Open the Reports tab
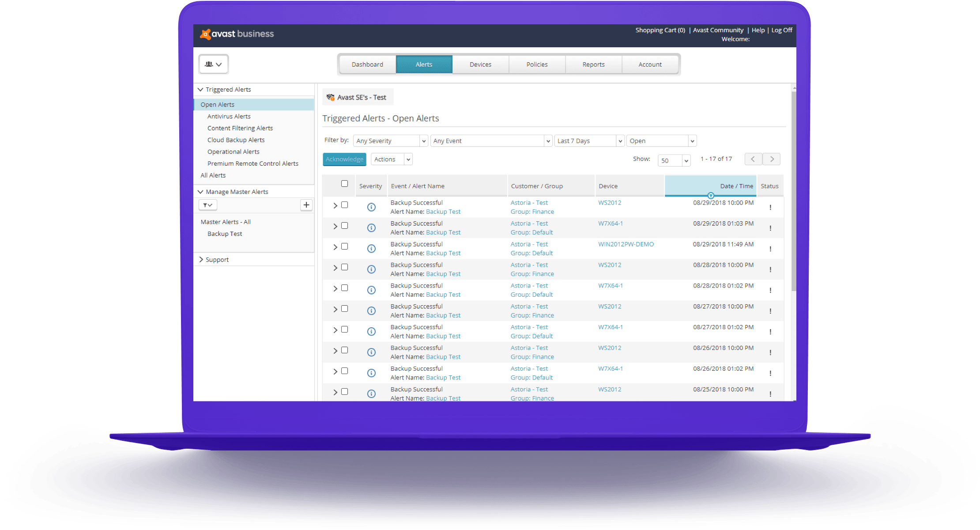Viewport: 980px width, 530px height. click(x=593, y=64)
